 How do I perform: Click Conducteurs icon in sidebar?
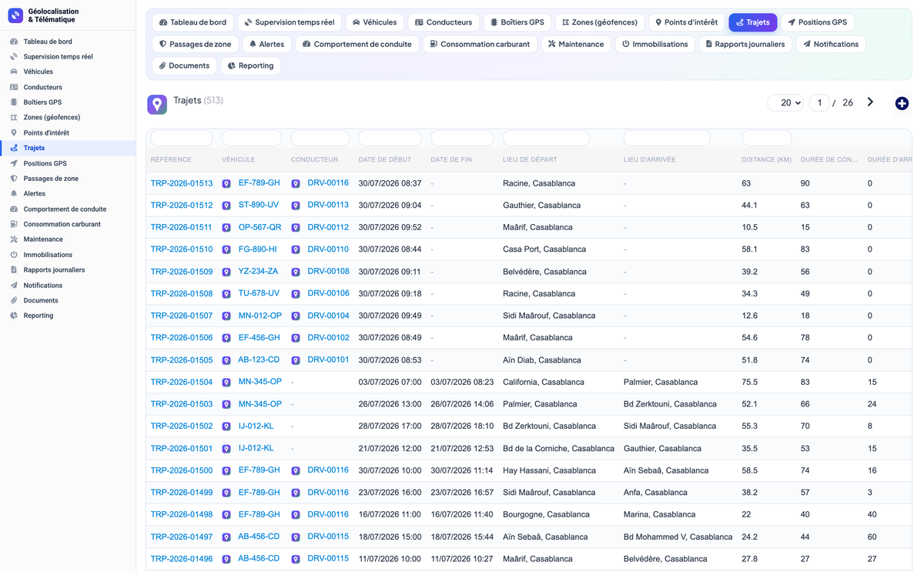pos(14,87)
